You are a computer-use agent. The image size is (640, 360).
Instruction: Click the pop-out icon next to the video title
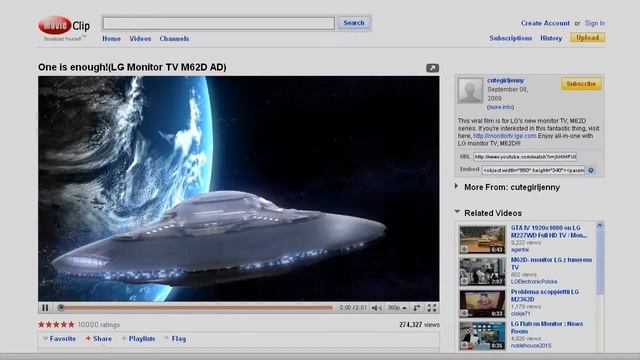433,68
